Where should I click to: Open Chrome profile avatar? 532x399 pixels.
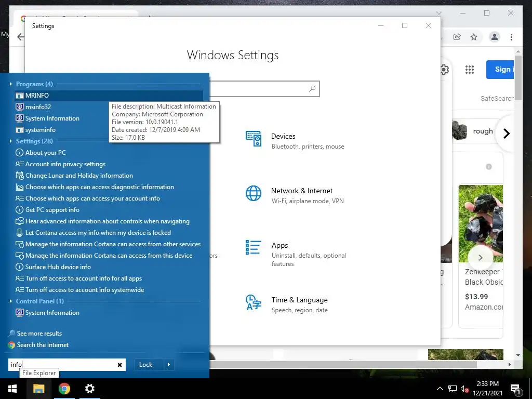pyautogui.click(x=495, y=37)
